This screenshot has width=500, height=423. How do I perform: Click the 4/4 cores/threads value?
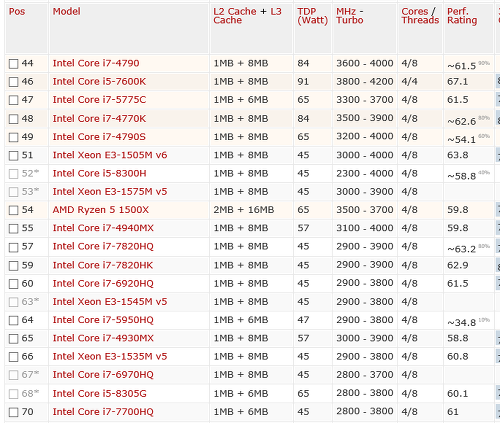[409, 82]
